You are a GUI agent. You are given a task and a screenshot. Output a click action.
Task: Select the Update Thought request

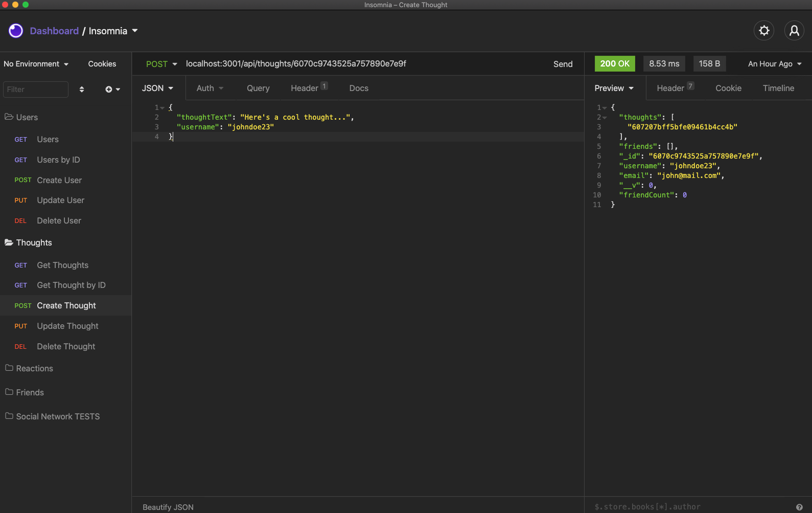point(65,326)
